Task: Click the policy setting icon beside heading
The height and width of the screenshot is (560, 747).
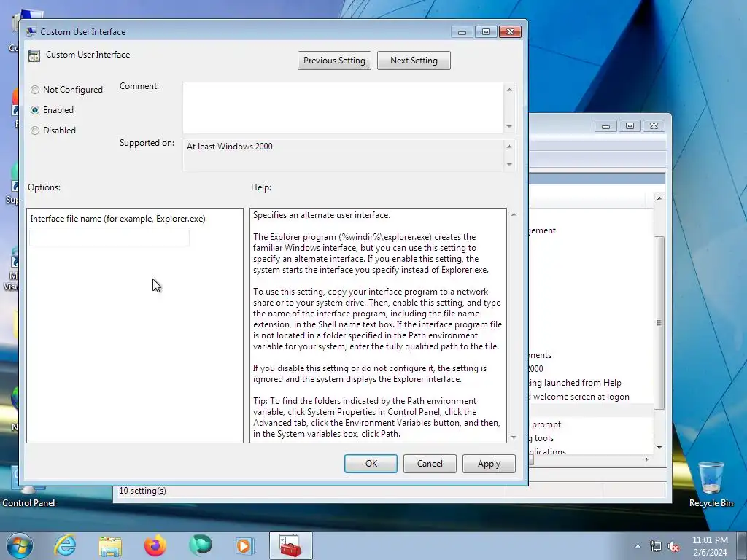Action: pos(34,55)
